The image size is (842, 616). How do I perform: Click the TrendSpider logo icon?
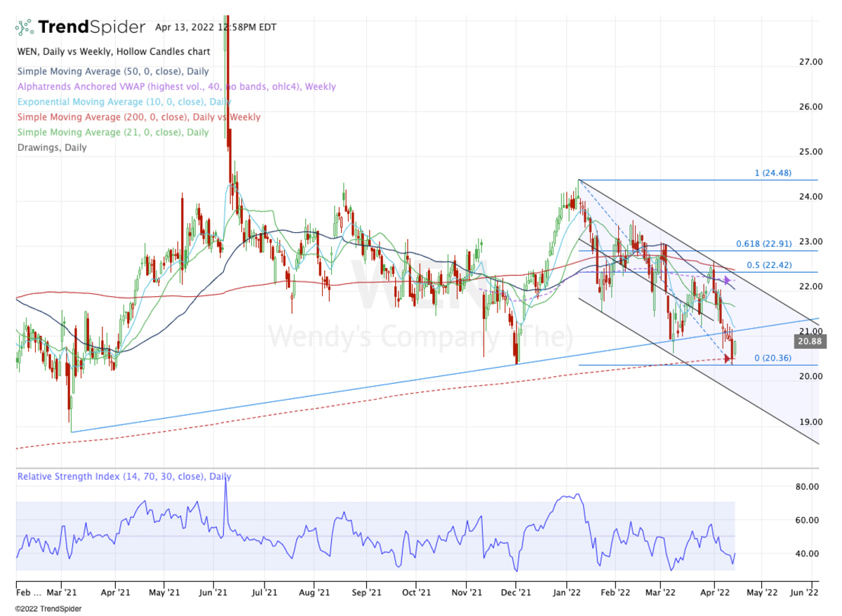tap(25, 27)
